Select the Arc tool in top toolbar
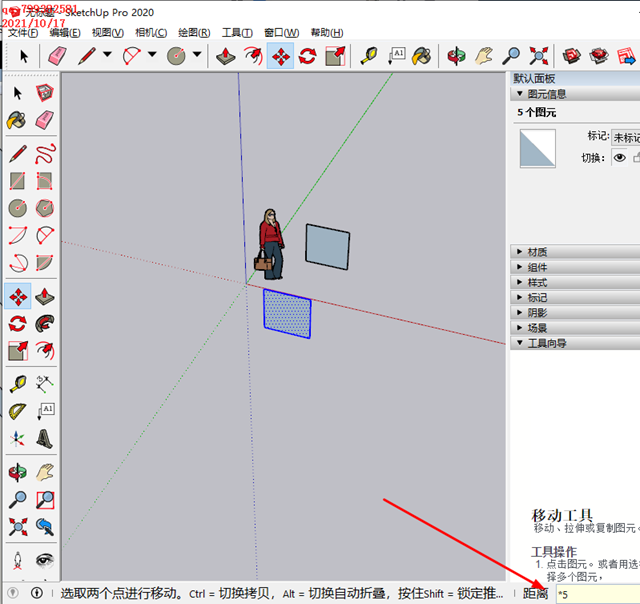 pyautogui.click(x=131, y=56)
